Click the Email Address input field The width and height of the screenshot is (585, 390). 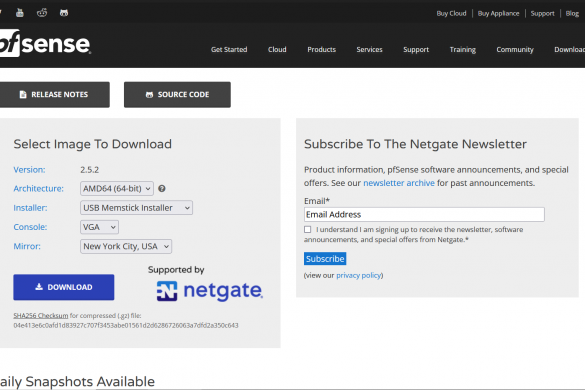424,215
